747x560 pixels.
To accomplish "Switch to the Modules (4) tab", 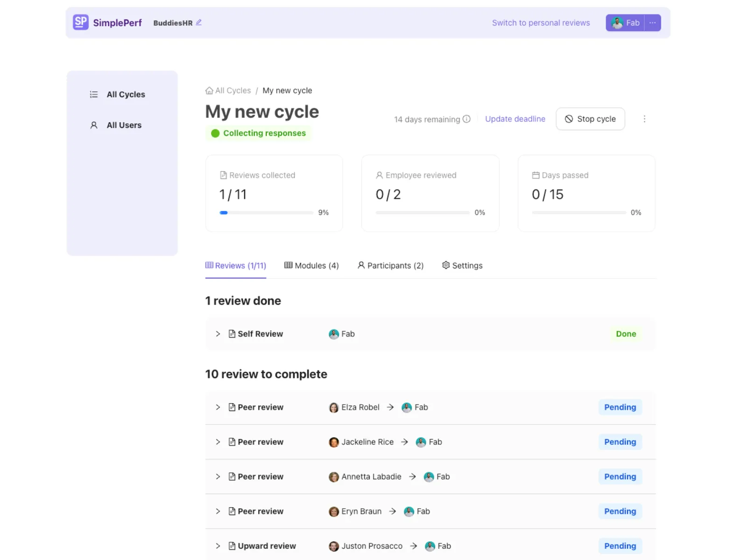I will 311,266.
